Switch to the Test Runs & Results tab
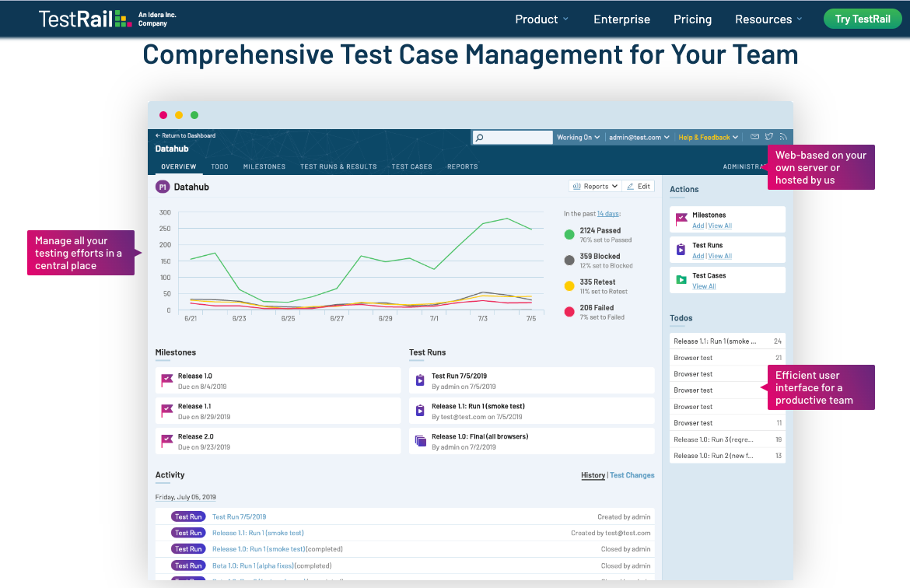The image size is (910, 588). (338, 166)
